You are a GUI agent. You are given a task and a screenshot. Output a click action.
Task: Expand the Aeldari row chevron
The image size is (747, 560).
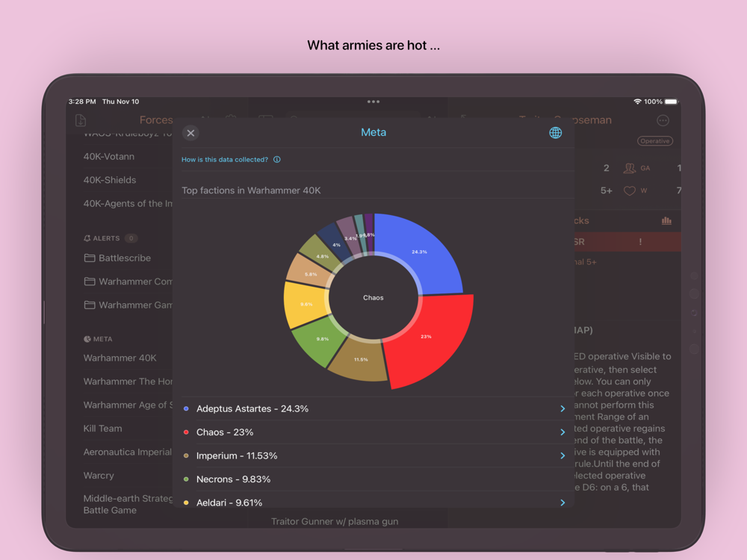(x=562, y=503)
